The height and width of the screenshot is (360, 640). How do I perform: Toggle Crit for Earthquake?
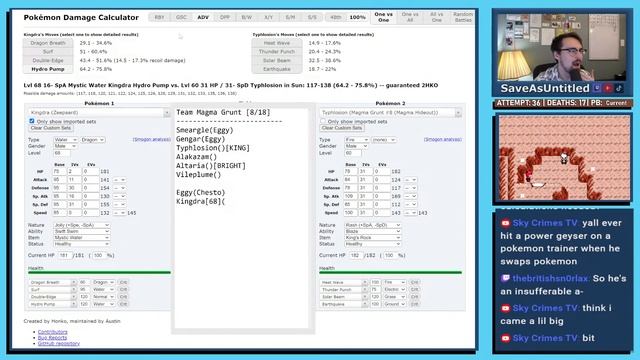(x=414, y=304)
